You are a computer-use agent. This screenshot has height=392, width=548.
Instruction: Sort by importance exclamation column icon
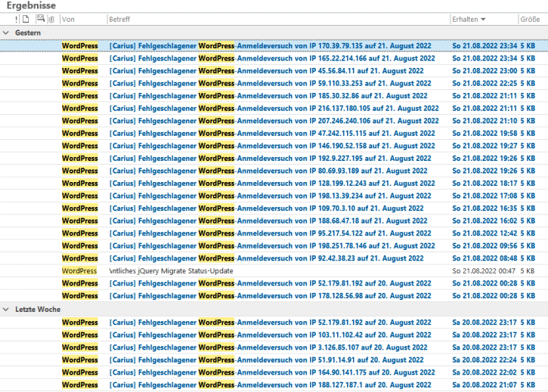click(x=17, y=19)
